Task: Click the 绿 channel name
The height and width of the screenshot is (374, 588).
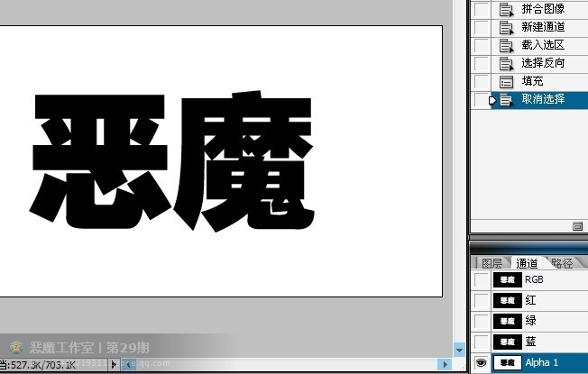Action: [x=530, y=321]
